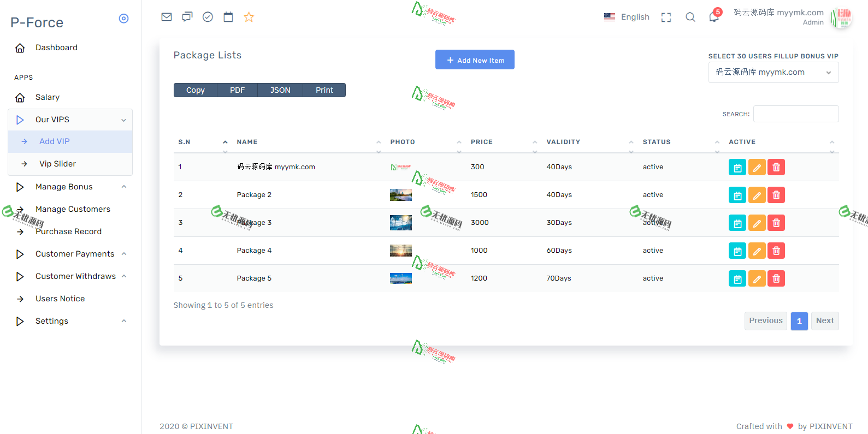Image resolution: width=868 pixels, height=434 pixels.
Task: Click the Add New Item button
Action: tap(475, 60)
